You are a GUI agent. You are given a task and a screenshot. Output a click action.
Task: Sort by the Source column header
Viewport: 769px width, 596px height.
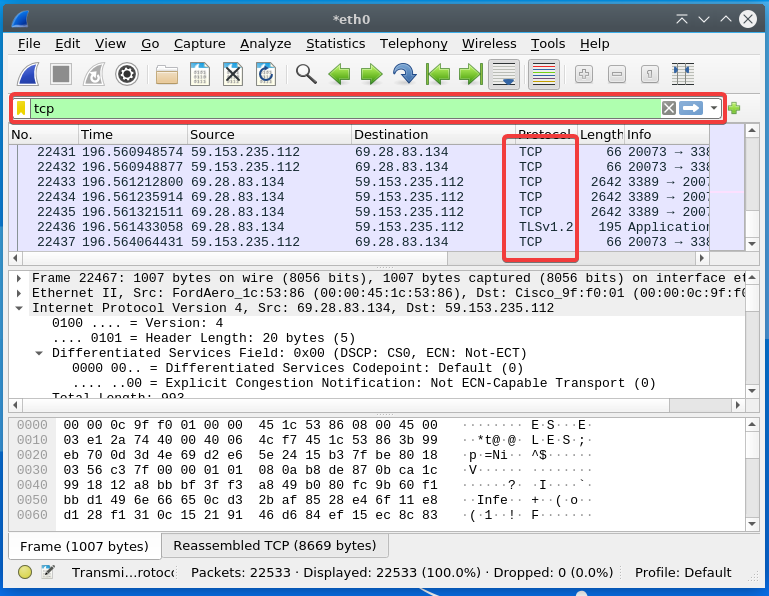269,134
